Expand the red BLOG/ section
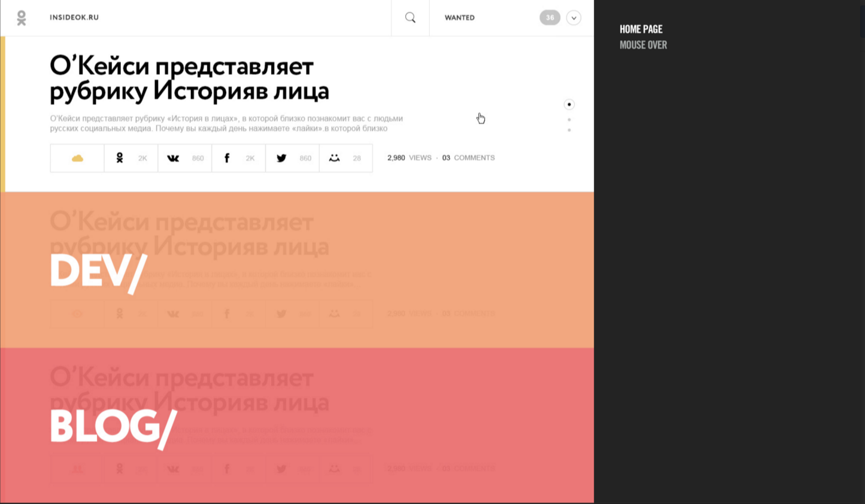 (x=113, y=427)
